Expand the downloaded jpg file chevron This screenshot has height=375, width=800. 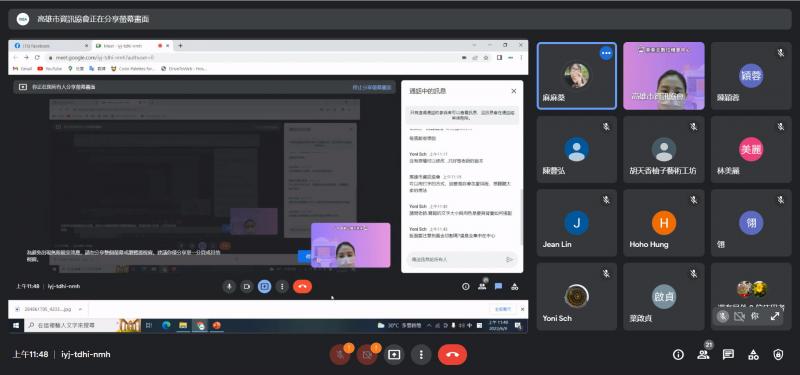click(x=81, y=309)
